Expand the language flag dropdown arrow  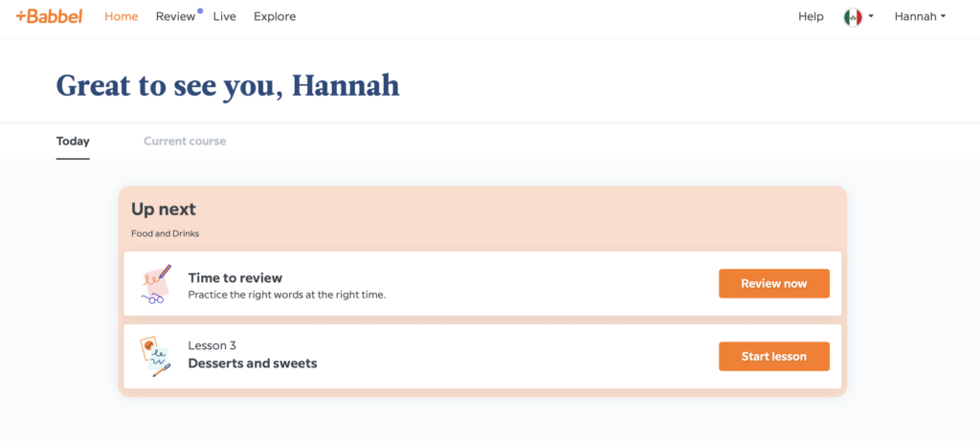871,17
